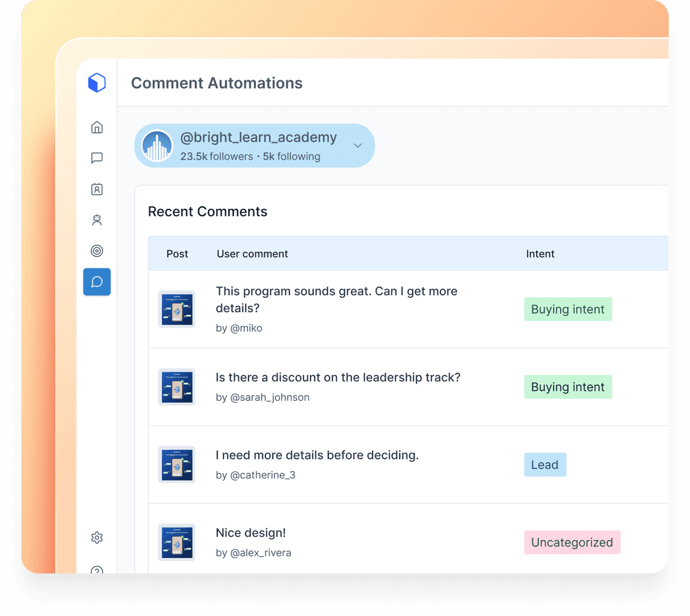Open the help icon at sidebar bottom
Image resolution: width=690 pixels, height=616 pixels.
coord(97,571)
